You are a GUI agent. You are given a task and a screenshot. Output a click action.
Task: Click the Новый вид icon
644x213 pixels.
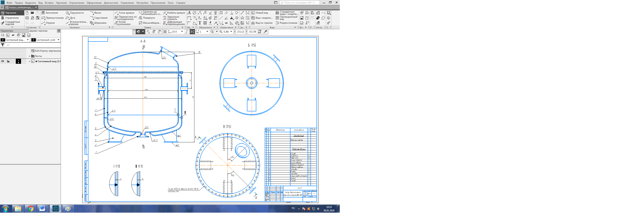[253, 13]
